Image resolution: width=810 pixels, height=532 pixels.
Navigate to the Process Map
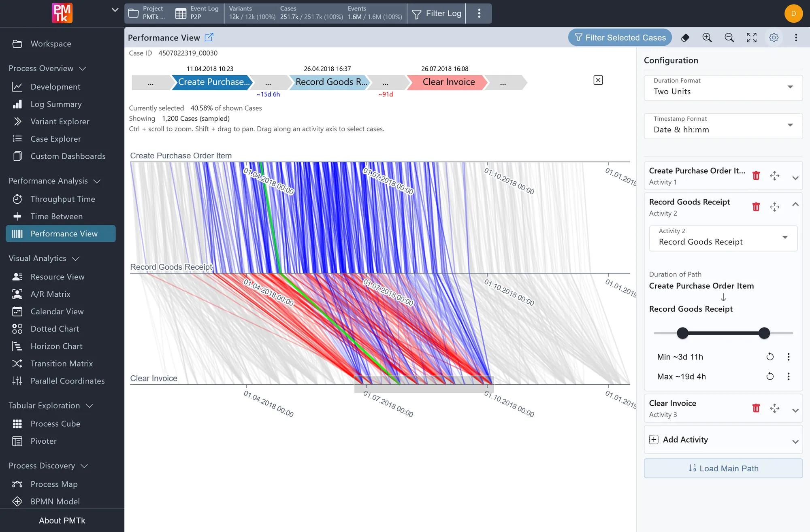pos(54,484)
